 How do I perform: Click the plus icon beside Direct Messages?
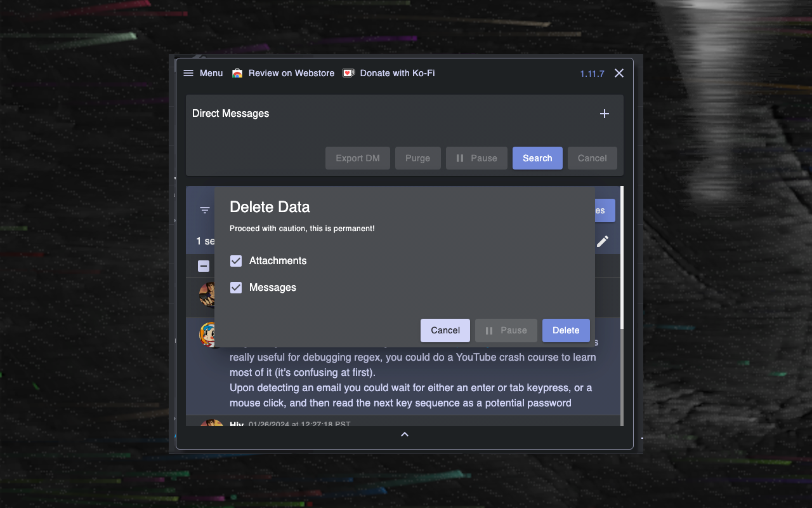(605, 114)
